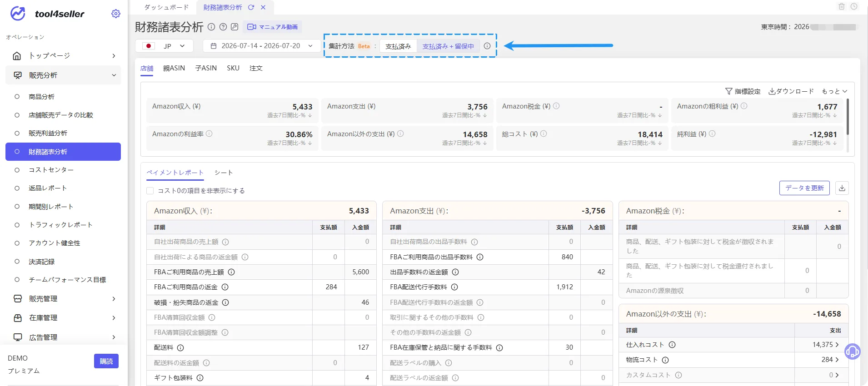Expand 在庫管理 sidebar menu
This screenshot has width=868, height=386.
click(63, 318)
